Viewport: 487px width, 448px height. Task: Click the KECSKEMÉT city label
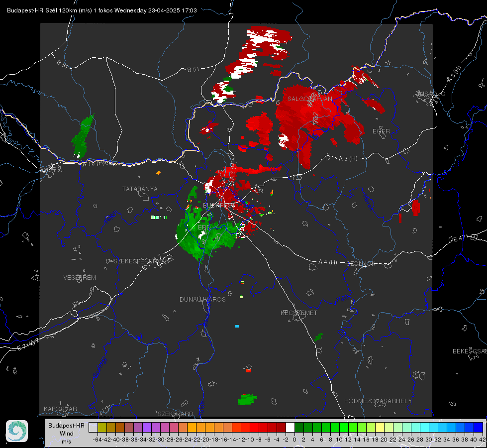click(x=299, y=313)
